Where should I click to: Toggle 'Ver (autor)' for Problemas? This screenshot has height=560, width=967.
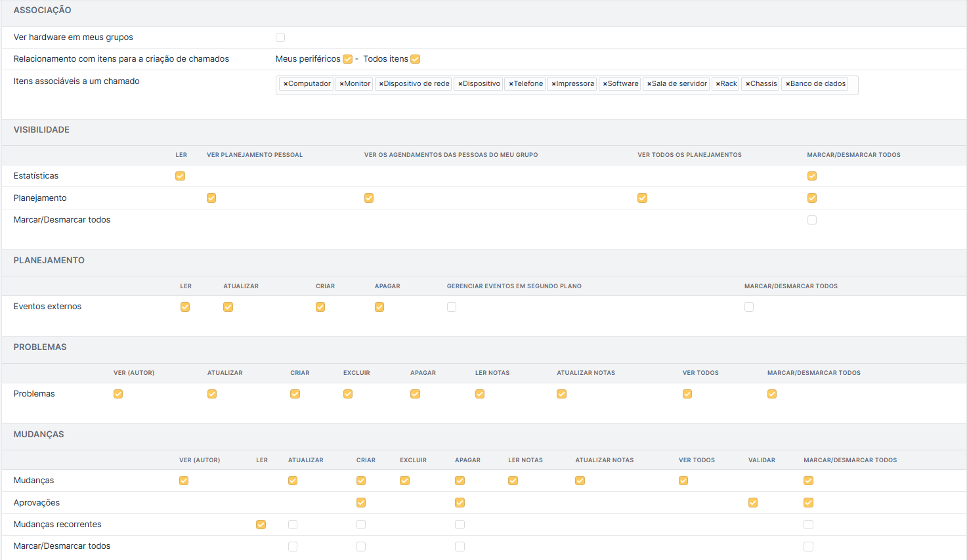click(x=118, y=394)
